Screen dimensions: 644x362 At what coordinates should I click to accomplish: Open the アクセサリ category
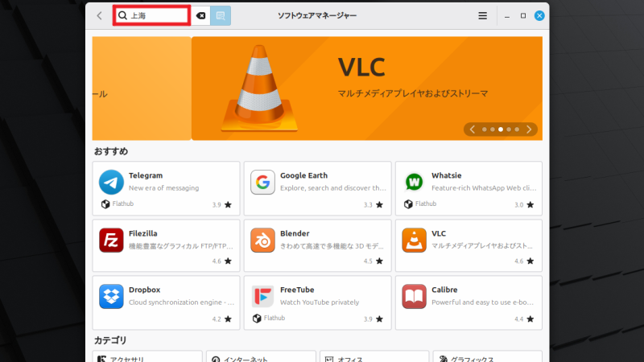(147, 356)
